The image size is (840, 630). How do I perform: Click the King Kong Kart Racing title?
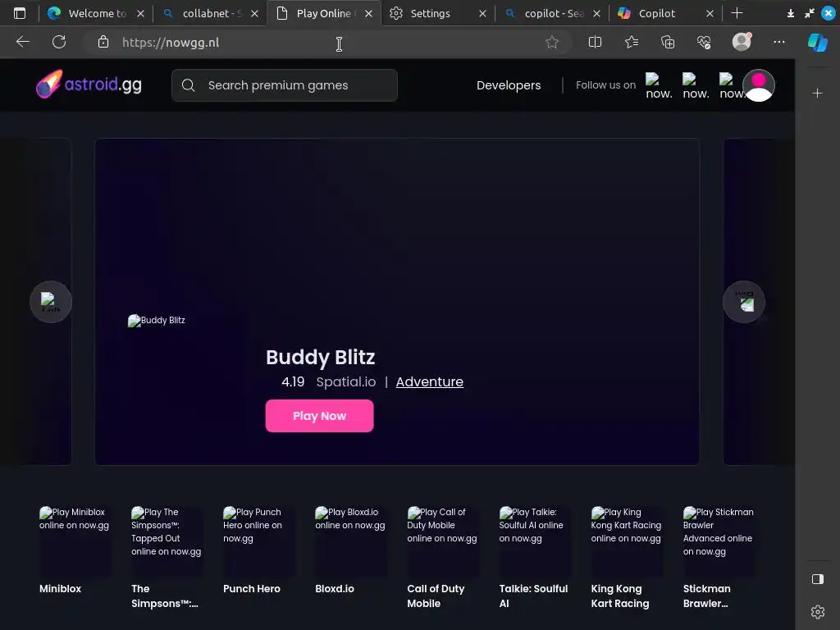click(620, 596)
